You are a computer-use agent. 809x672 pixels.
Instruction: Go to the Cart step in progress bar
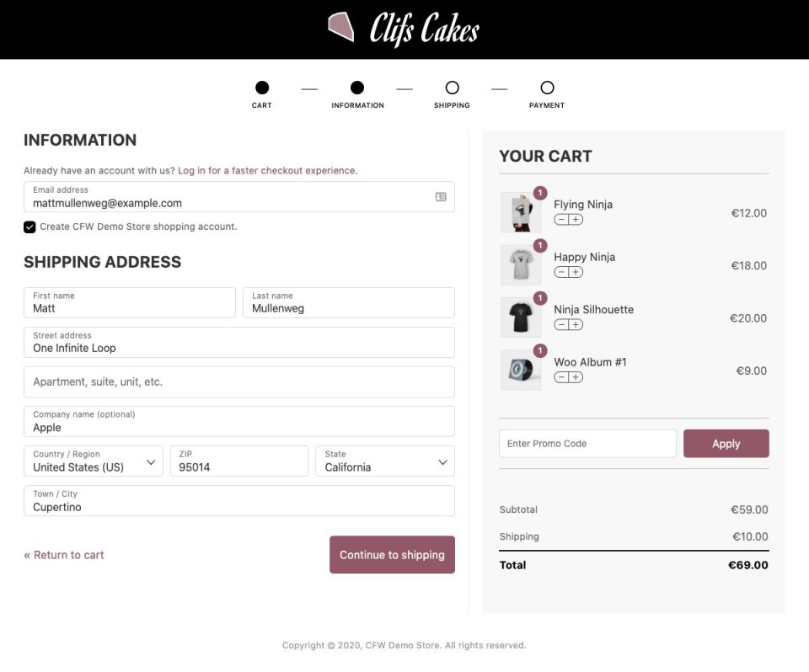262,88
